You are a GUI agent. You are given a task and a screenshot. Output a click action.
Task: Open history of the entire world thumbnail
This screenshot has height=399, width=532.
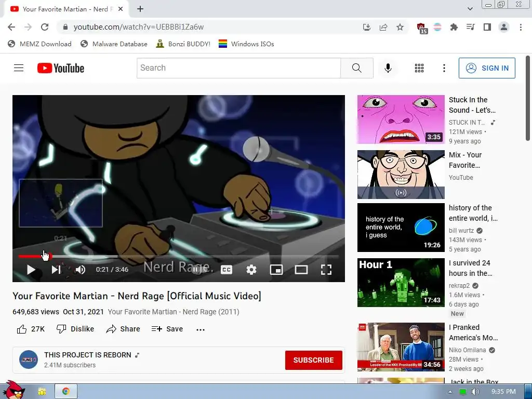[x=401, y=228]
